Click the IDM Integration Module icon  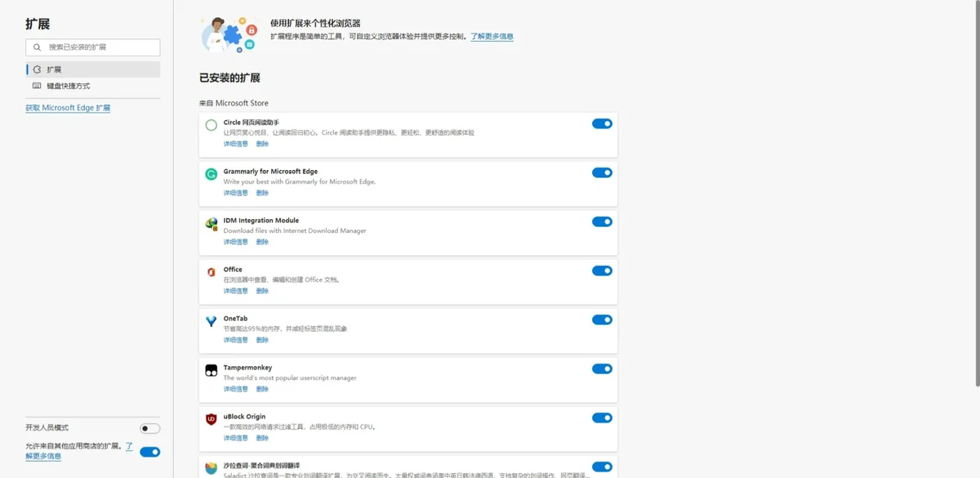click(x=212, y=223)
